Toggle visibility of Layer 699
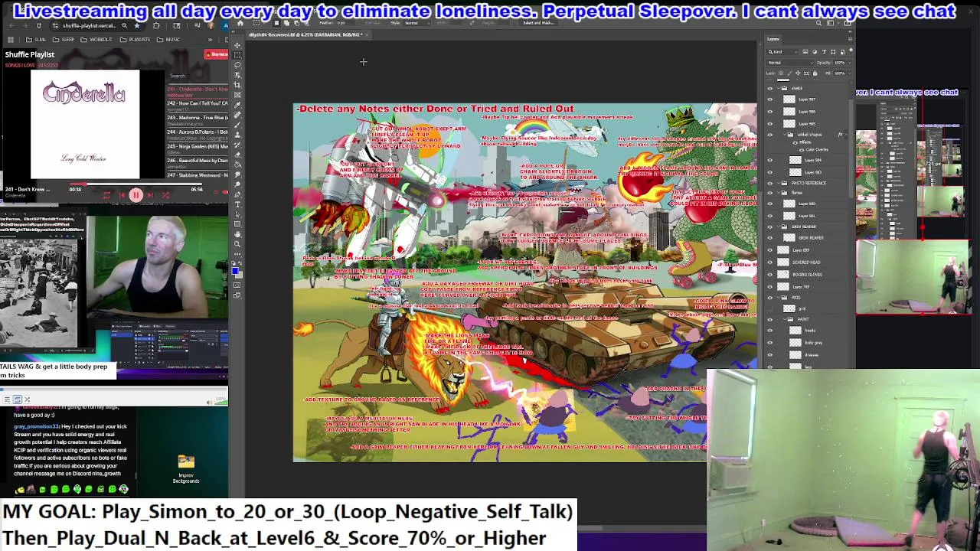The width and height of the screenshot is (980, 551). point(770,250)
